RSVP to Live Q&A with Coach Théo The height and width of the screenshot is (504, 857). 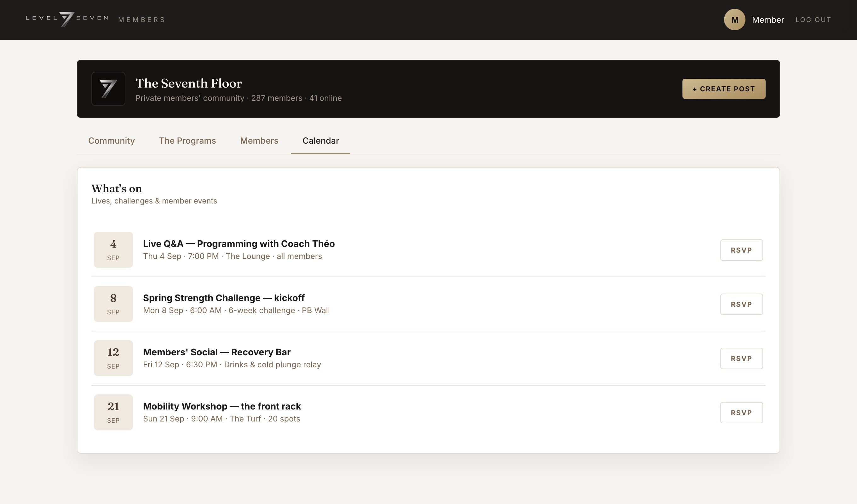point(741,250)
